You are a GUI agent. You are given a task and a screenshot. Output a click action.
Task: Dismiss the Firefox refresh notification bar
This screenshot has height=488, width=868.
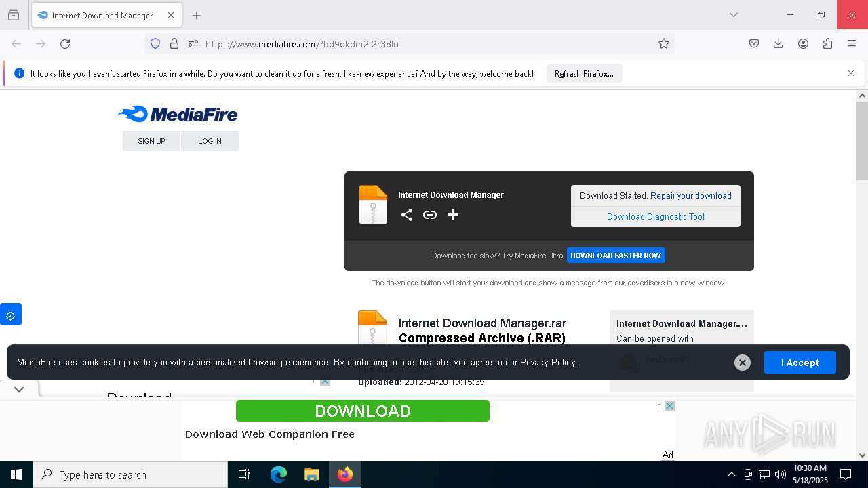pyautogui.click(x=851, y=73)
